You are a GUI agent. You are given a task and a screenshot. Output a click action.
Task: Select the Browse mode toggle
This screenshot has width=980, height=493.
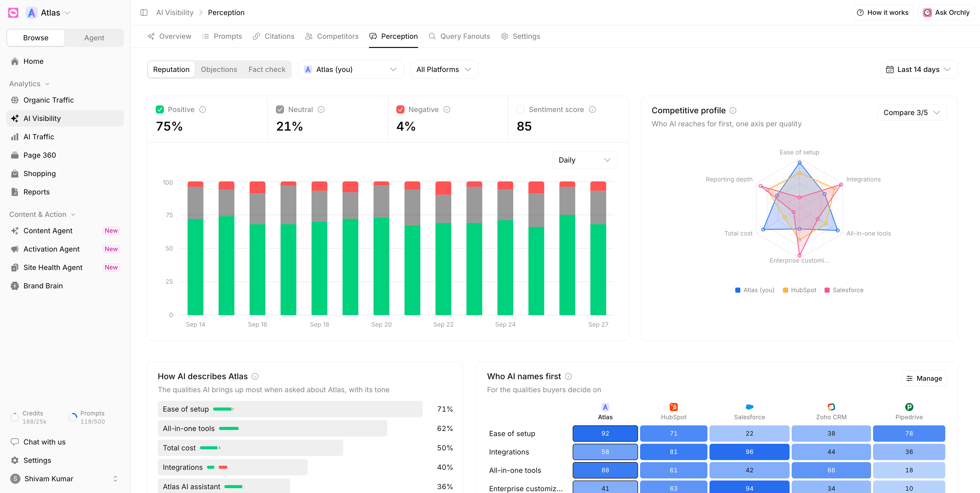[36, 38]
